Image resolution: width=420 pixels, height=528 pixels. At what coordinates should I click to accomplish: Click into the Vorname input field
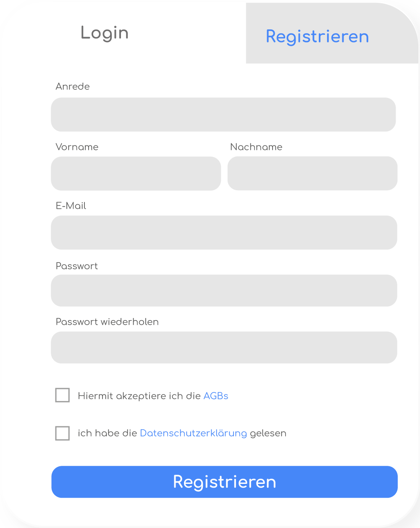point(136,173)
